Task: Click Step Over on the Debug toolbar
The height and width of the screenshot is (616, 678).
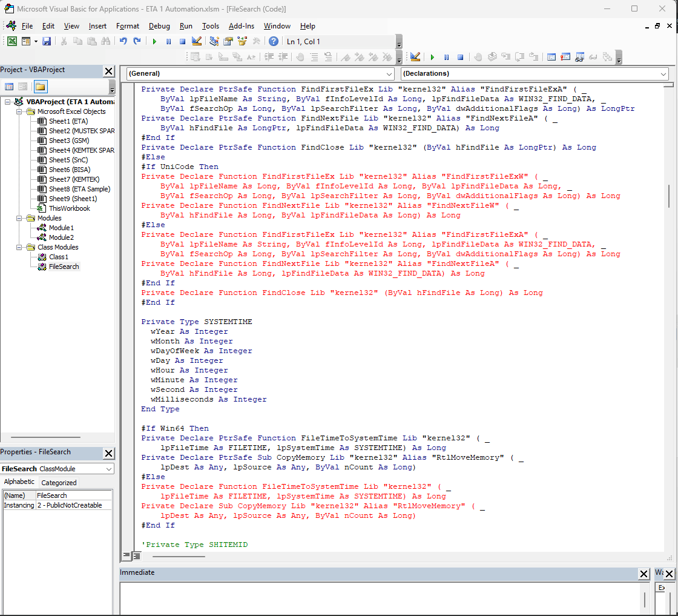Action: [x=520, y=57]
